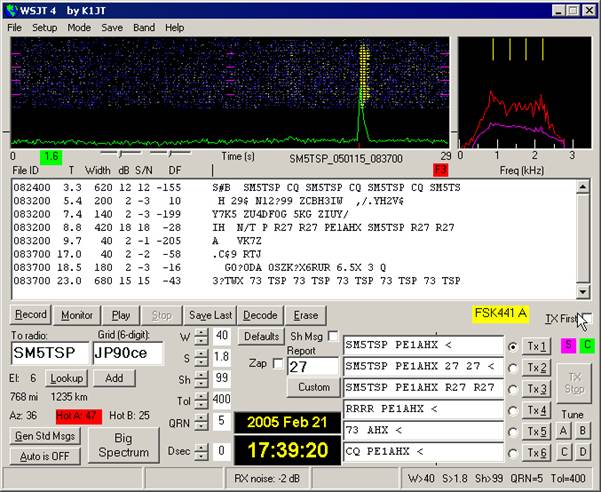
Task: Click the Tx6 transmit button
Action: [x=537, y=451]
